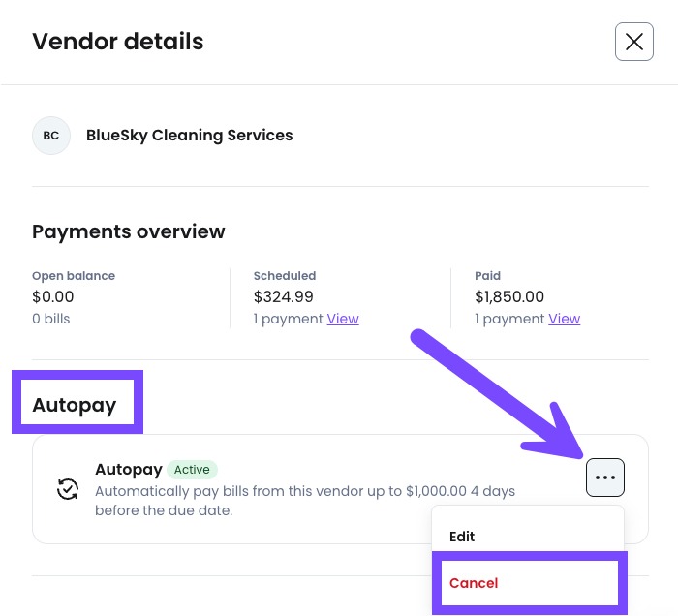Click the Autopay section heading

75,405
